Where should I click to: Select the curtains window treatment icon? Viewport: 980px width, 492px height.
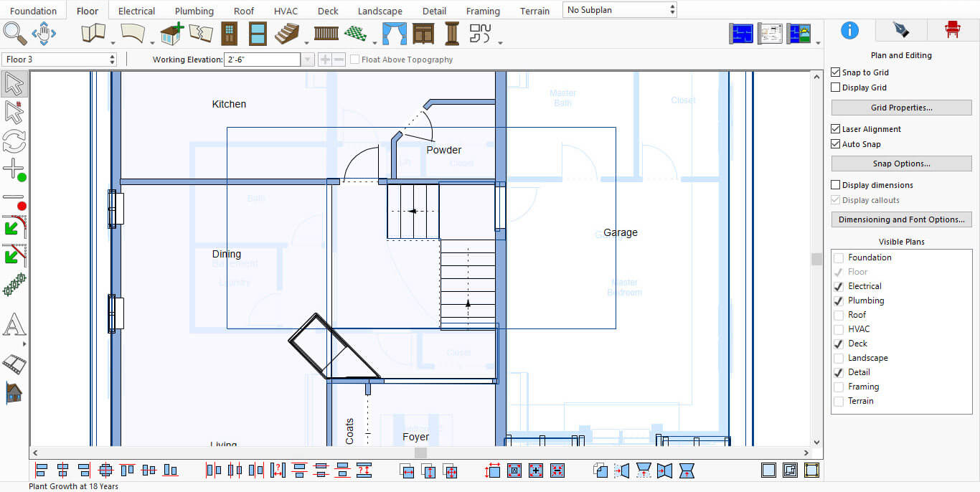[x=393, y=34]
